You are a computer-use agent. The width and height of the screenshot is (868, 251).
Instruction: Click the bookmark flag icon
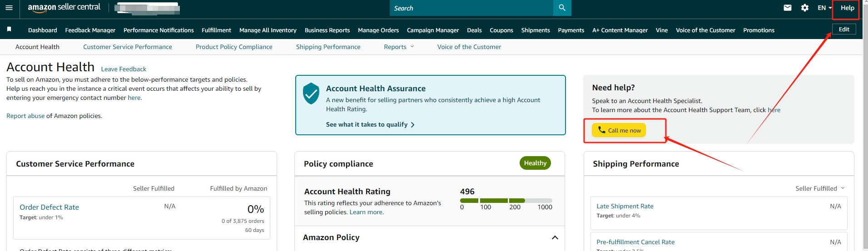point(9,29)
